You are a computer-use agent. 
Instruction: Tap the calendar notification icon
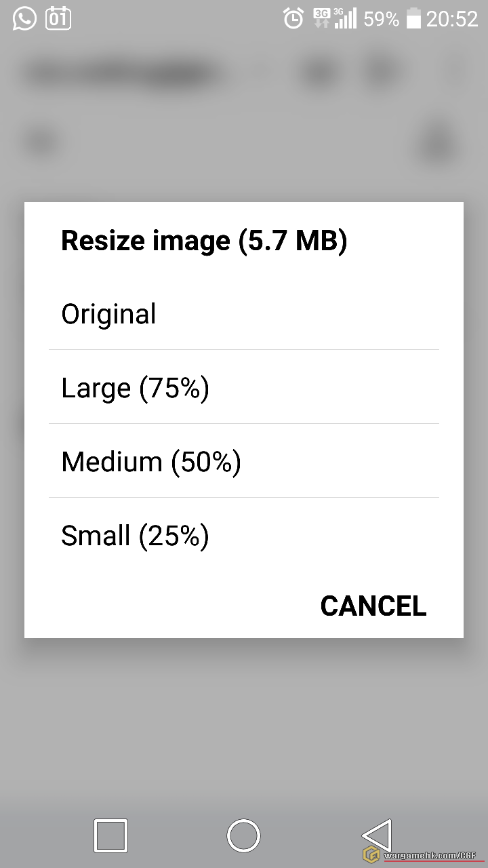(58, 18)
